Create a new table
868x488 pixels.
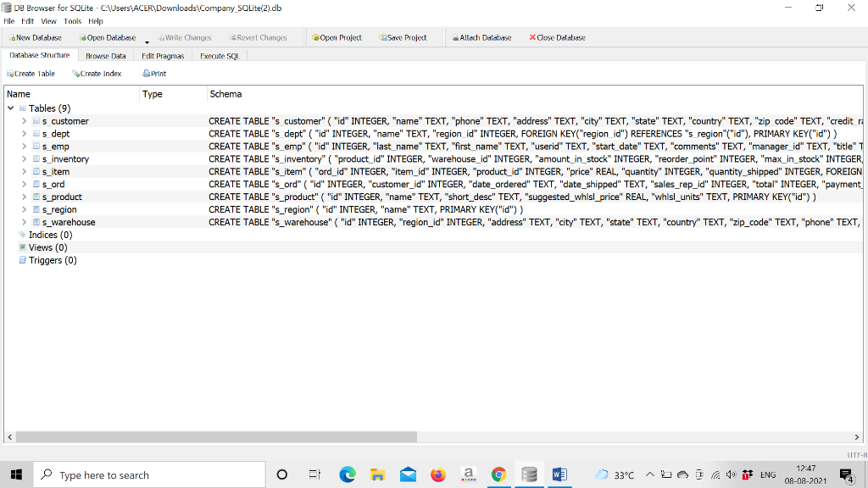click(x=31, y=74)
